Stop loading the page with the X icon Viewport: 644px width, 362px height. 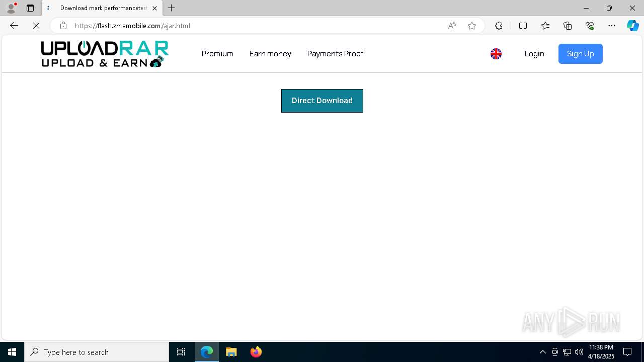coord(36,26)
